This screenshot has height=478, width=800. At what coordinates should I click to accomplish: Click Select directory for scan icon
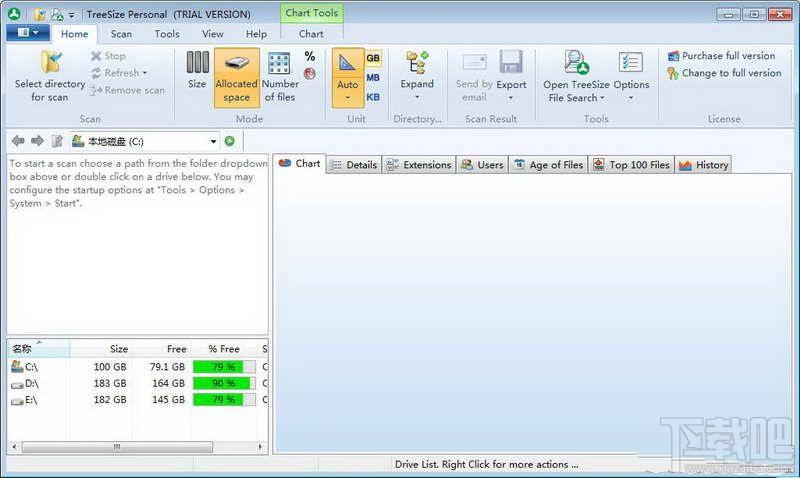(51, 62)
